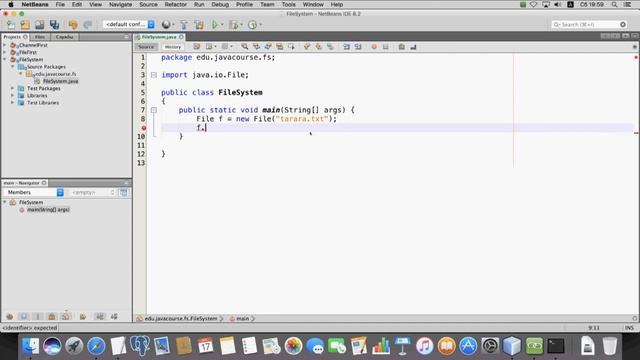Select main(String[] args) in Navigator

[48, 210]
